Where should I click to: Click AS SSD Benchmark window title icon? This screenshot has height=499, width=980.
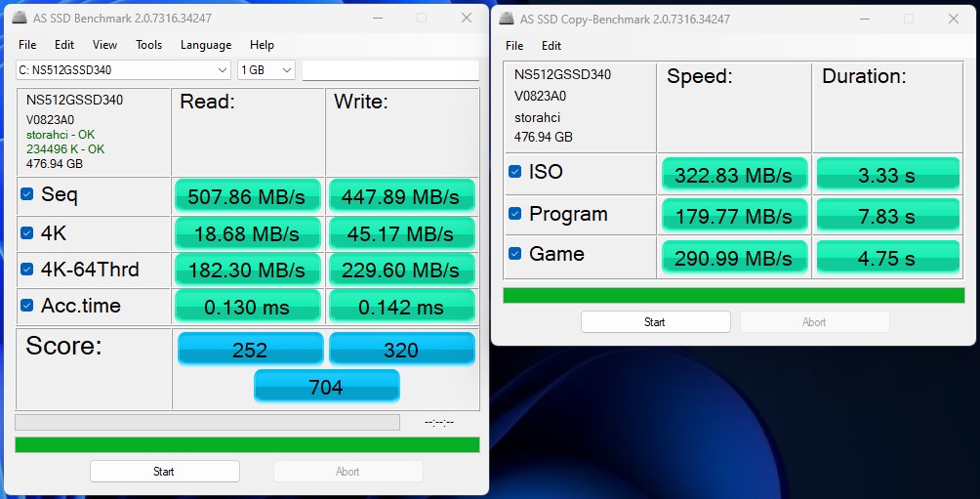pos(20,18)
